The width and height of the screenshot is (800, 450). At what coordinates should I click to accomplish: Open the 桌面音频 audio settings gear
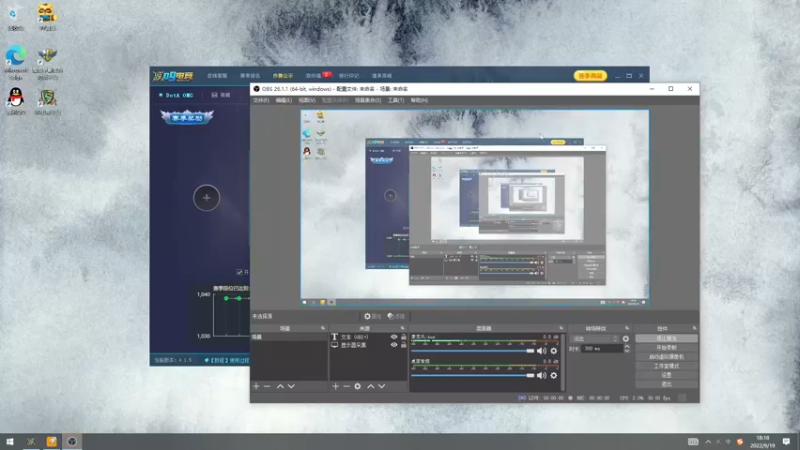pyautogui.click(x=554, y=376)
